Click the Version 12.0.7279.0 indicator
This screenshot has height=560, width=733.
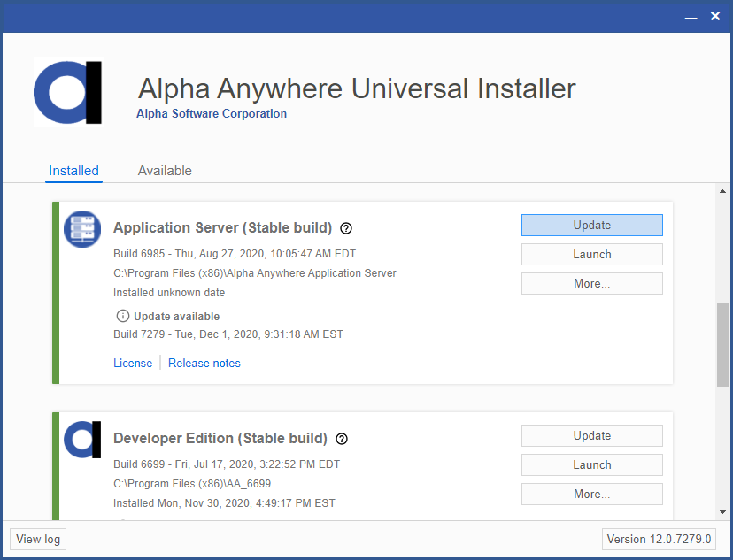pos(659,539)
